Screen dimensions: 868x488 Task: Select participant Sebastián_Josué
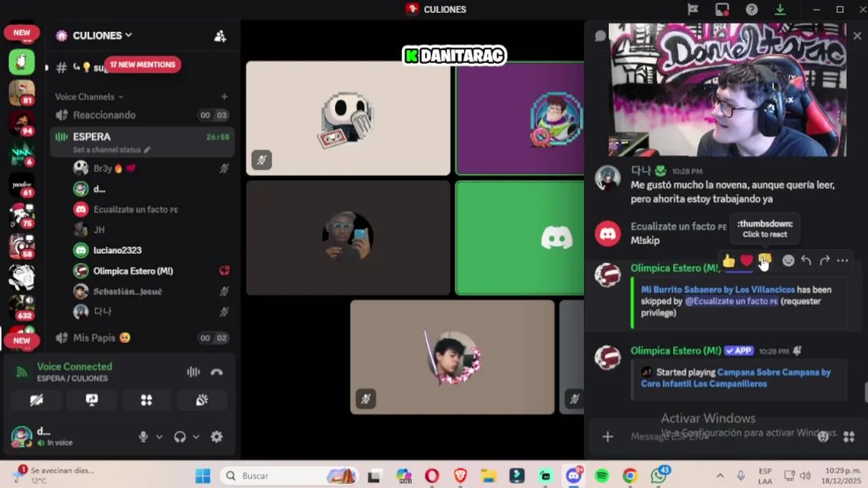(153, 291)
